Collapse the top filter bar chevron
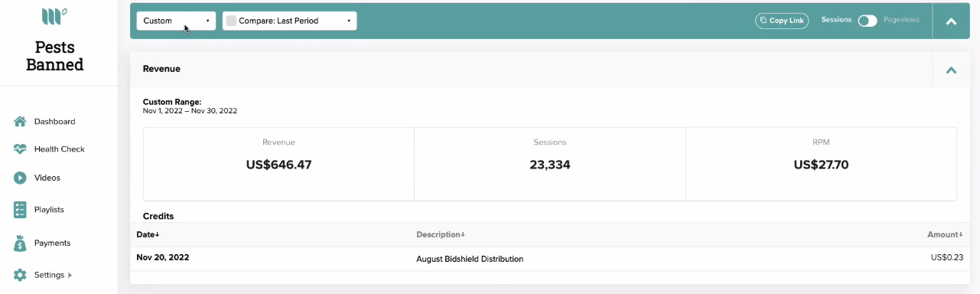 click(x=952, y=21)
